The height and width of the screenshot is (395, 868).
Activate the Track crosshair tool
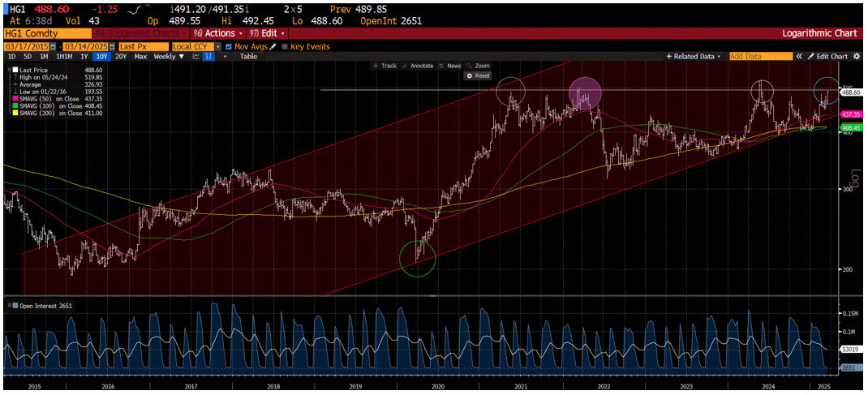tap(385, 66)
